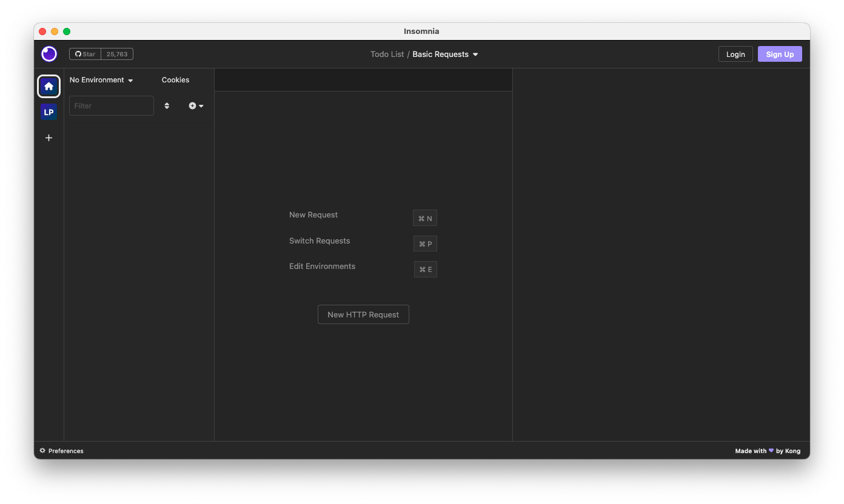Add a new project with plus icon

click(x=49, y=138)
